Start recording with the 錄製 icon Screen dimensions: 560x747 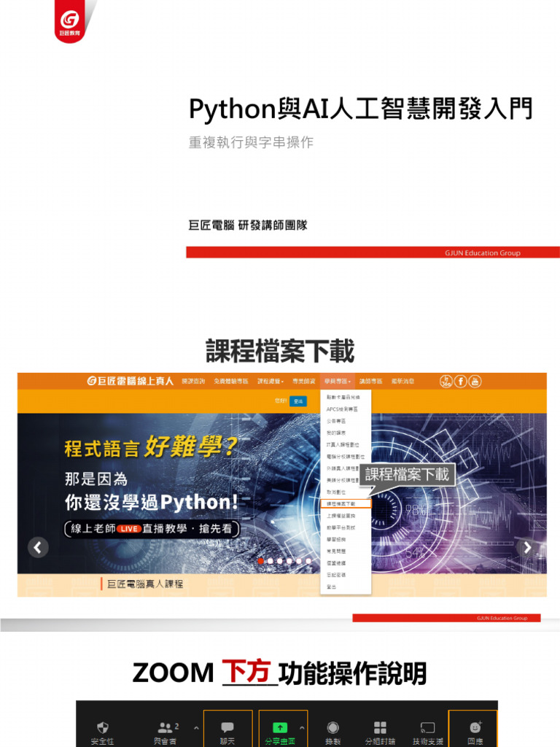332,727
